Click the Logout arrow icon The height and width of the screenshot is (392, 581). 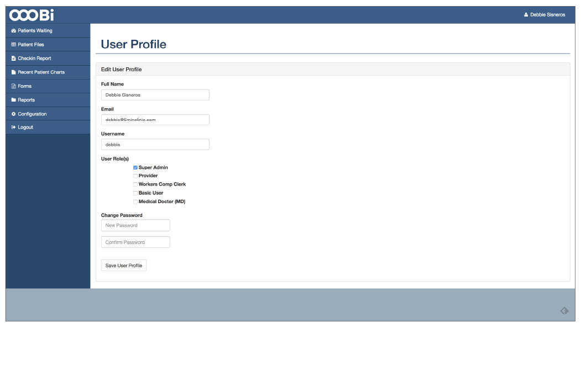tap(14, 128)
